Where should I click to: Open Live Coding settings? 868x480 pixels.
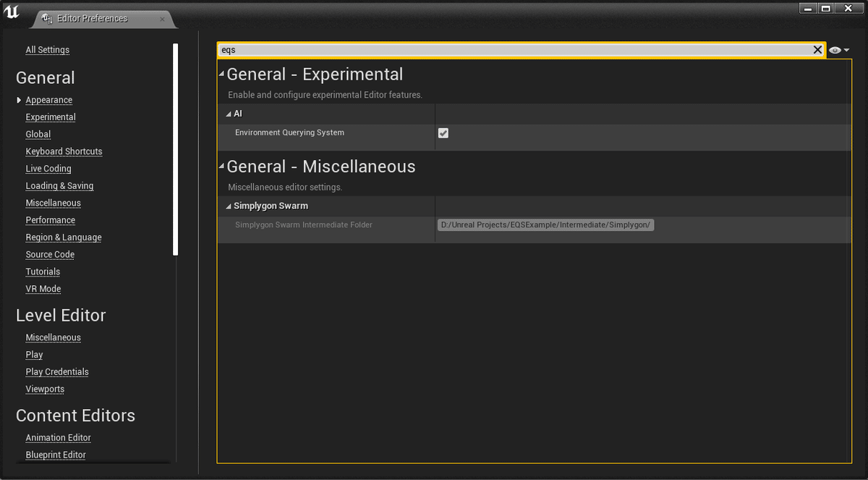[48, 169]
